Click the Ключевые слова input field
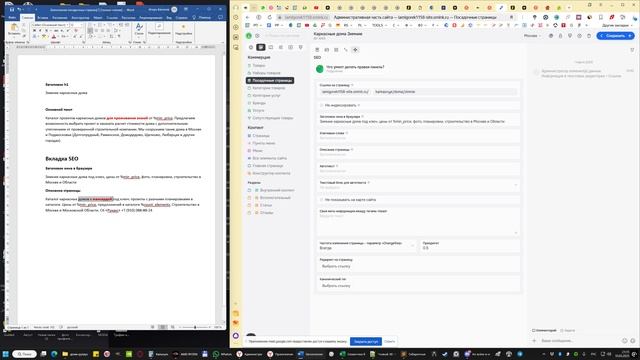Viewport: 640px width, 360px height. point(419,138)
